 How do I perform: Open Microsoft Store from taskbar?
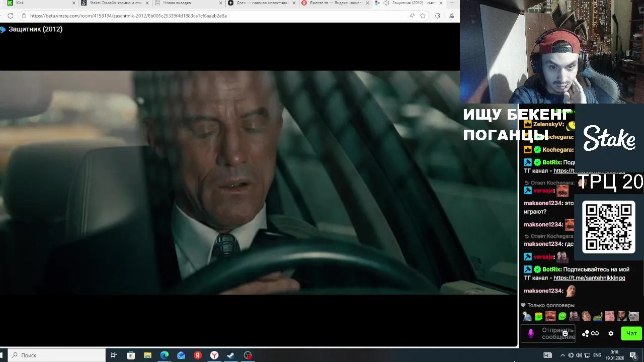[131, 355]
